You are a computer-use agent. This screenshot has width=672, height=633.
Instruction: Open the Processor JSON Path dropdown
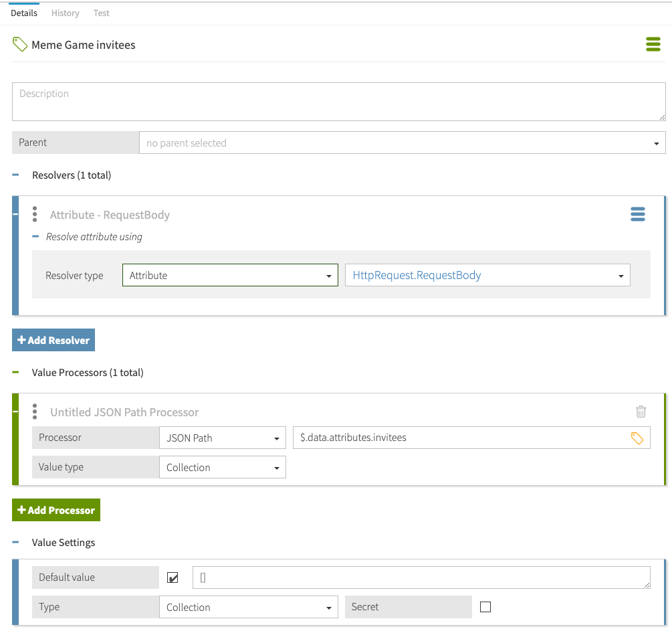(222, 438)
